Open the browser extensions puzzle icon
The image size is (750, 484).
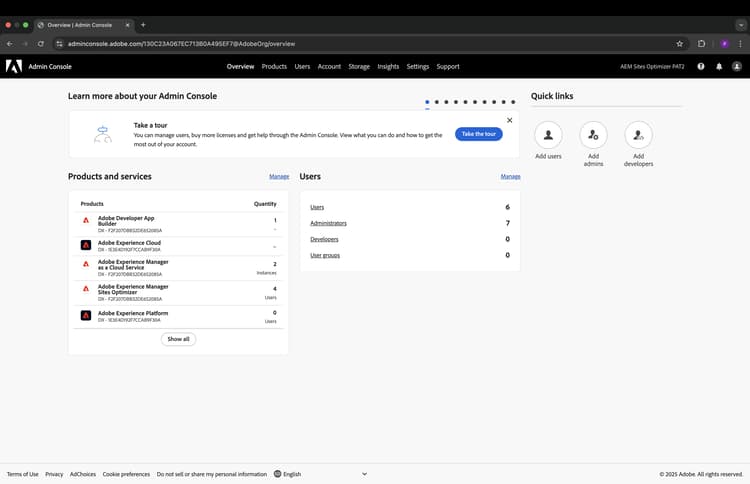[701, 44]
